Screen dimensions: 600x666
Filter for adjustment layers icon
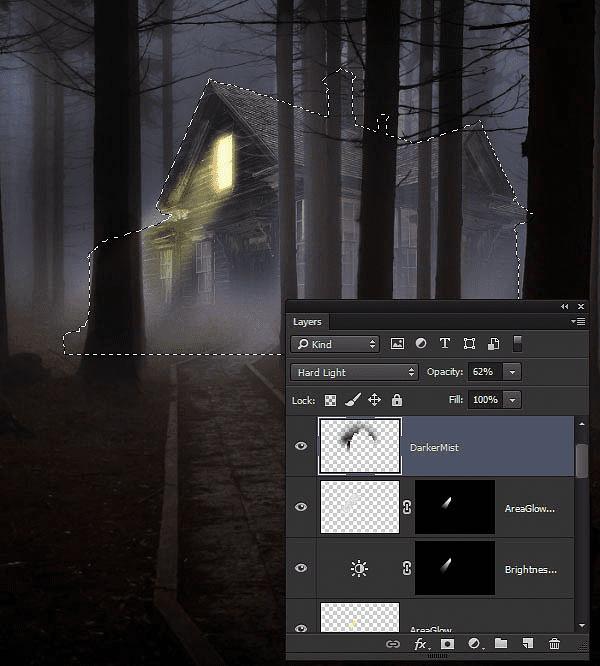click(x=421, y=344)
